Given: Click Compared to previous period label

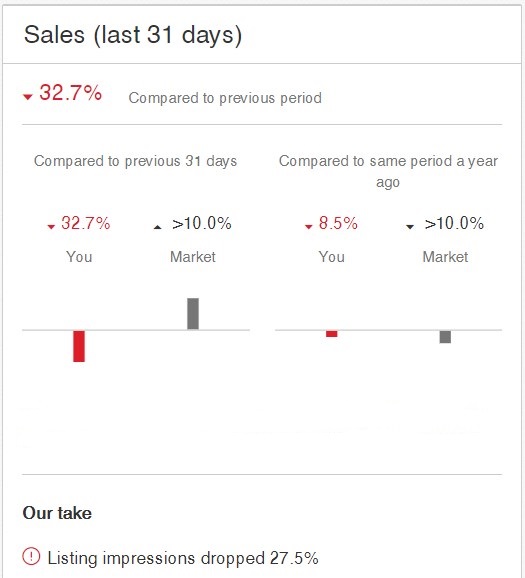Looking at the screenshot, I should 225,98.
